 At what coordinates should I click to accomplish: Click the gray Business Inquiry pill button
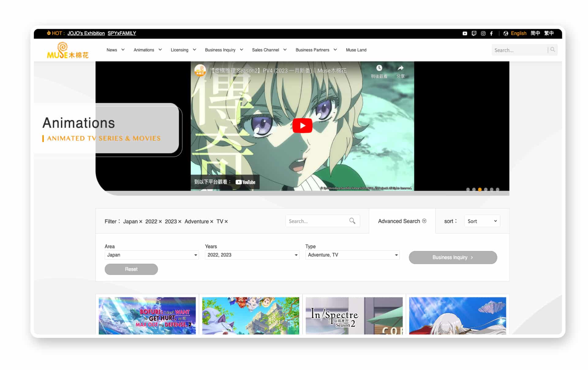tap(453, 257)
